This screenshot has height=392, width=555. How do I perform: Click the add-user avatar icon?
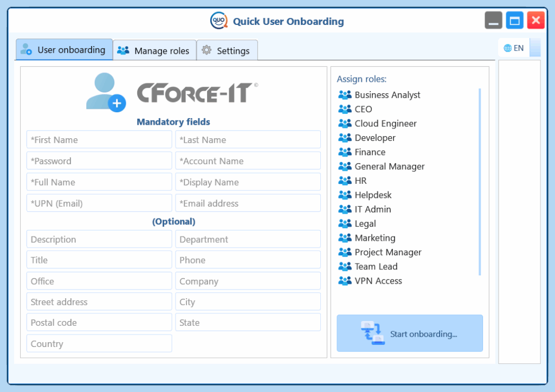pos(106,92)
